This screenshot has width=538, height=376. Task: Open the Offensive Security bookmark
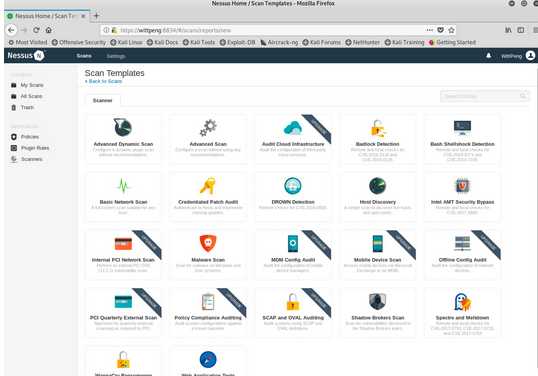[x=79, y=43]
